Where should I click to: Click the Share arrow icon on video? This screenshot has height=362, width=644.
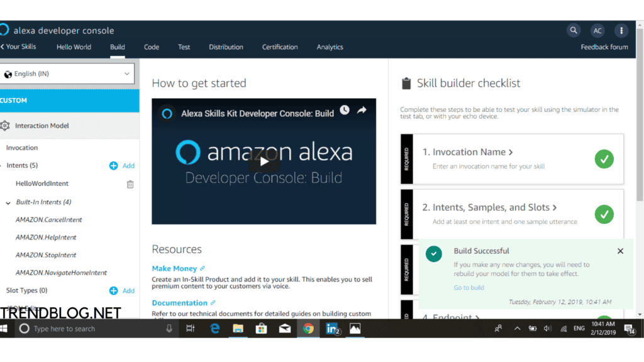click(x=362, y=110)
